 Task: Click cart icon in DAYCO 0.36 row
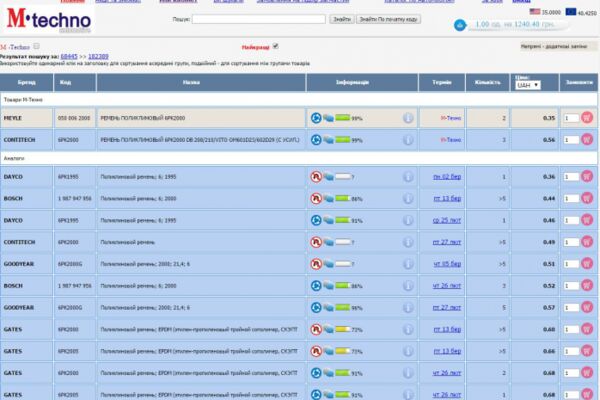pyautogui.click(x=587, y=176)
